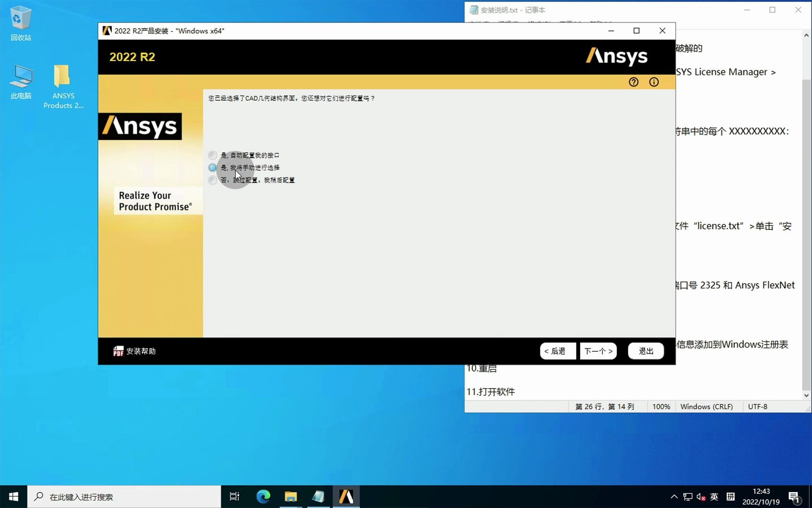Click the '100%' zoom status in Notepad

coord(661,406)
